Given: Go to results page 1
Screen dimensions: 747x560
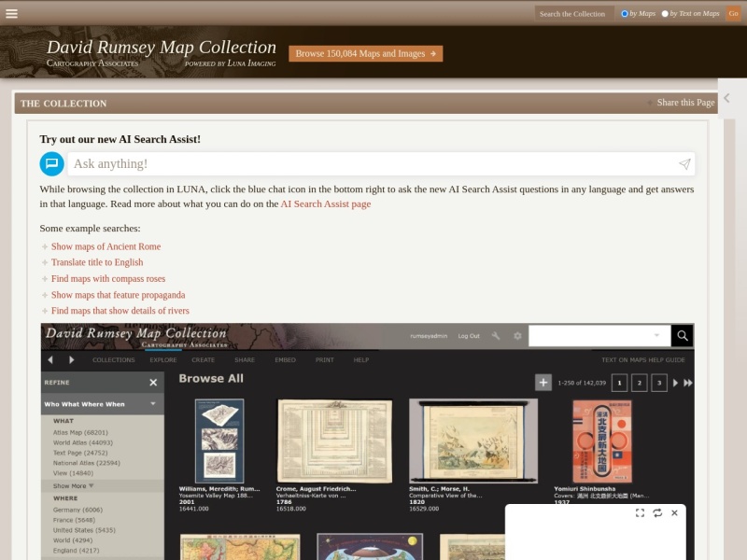Looking at the screenshot, I should pos(619,383).
